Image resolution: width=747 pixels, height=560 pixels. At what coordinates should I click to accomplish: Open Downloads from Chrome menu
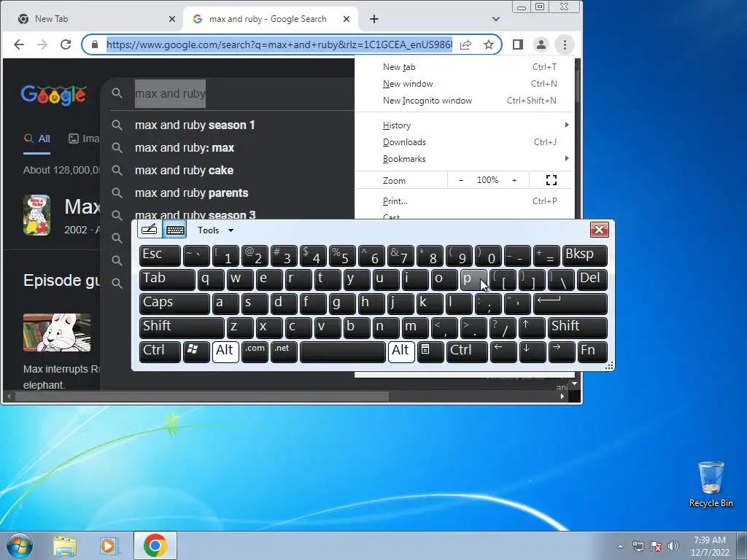(x=465, y=142)
